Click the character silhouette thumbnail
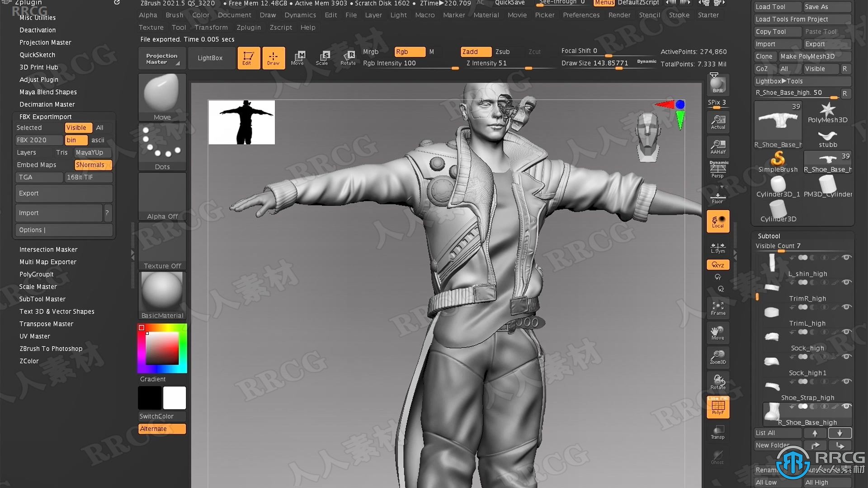This screenshot has width=868, height=488. click(241, 122)
